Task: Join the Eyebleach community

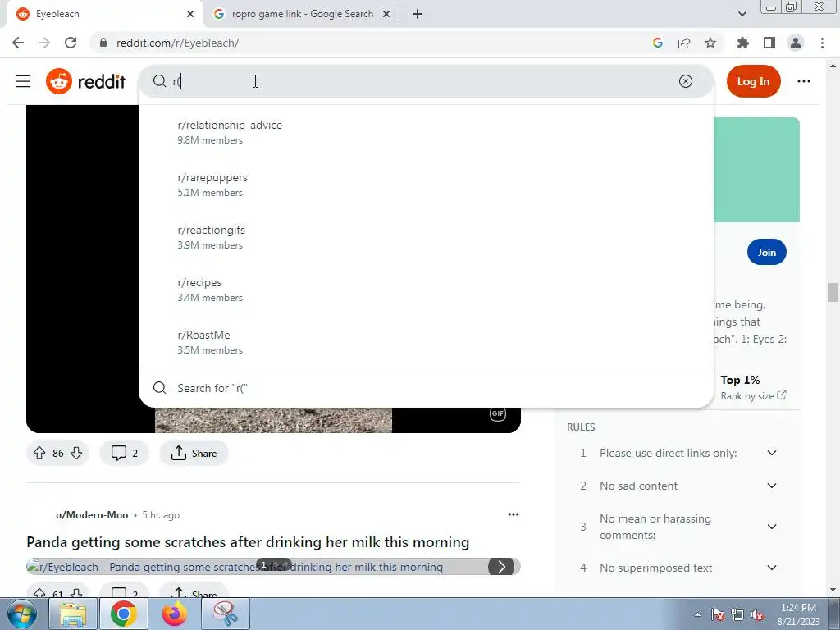Action: (767, 252)
